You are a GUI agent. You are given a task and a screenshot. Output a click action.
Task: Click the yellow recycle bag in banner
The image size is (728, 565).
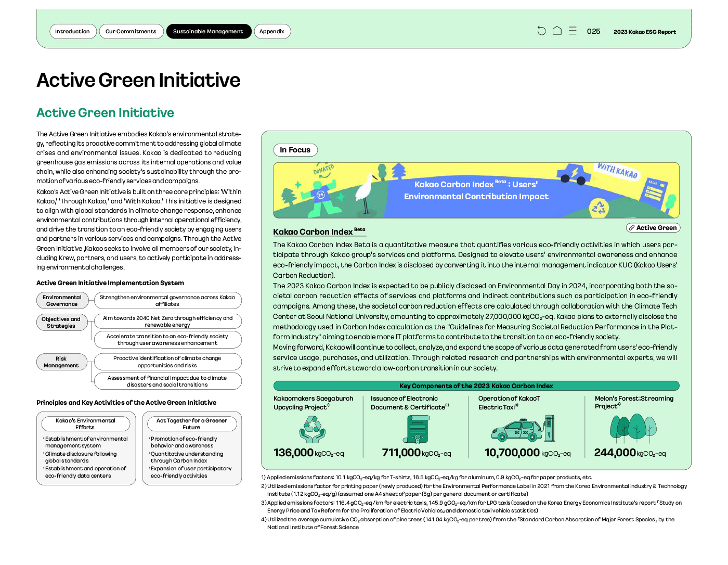click(599, 207)
